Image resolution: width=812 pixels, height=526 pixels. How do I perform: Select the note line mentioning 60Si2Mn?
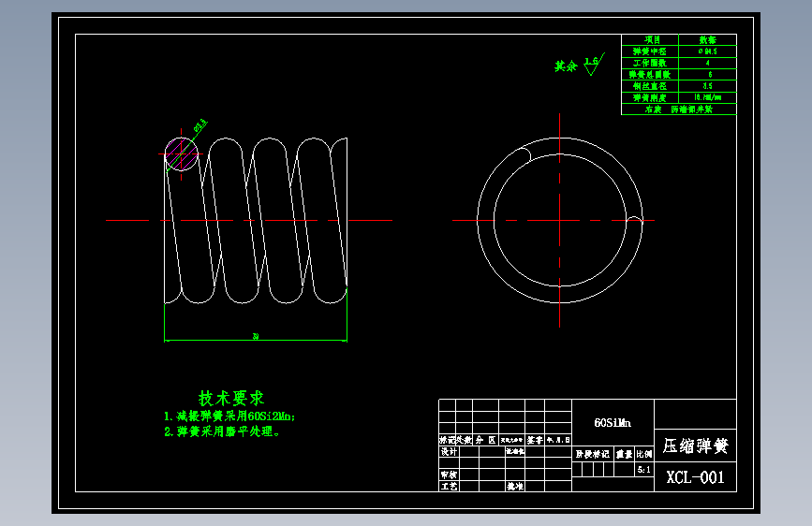coord(229,416)
